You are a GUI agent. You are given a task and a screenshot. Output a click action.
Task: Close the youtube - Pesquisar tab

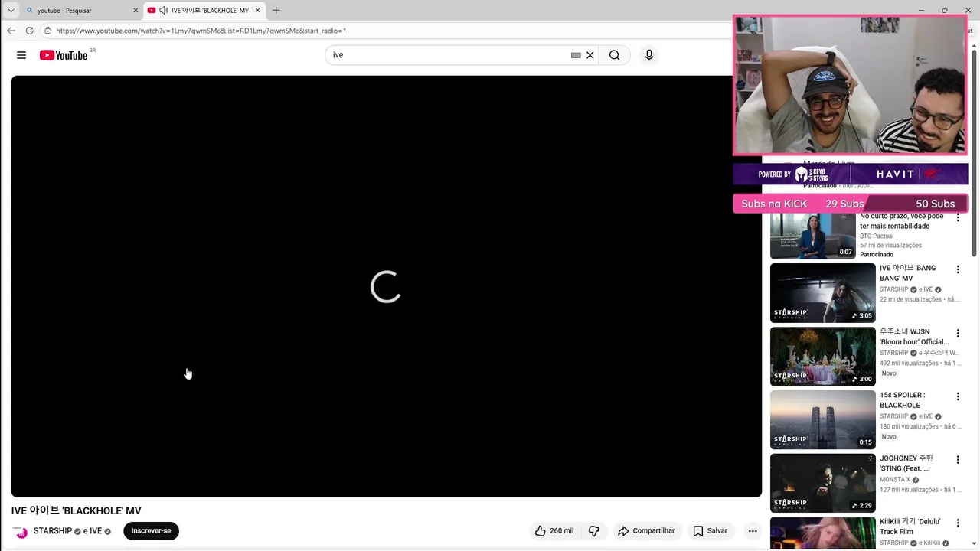coord(136,10)
